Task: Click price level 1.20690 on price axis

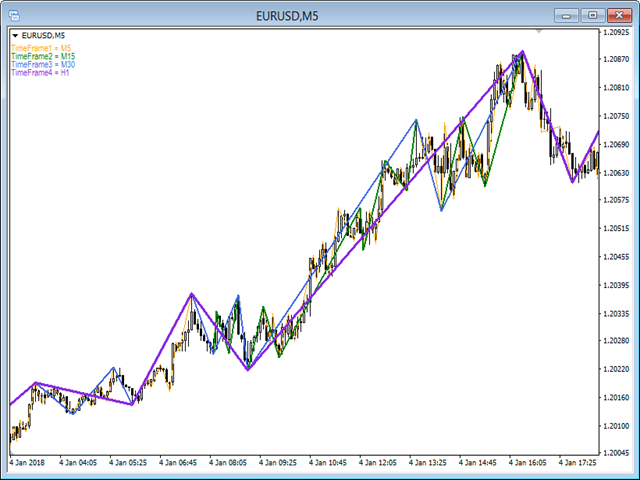Action: point(616,144)
